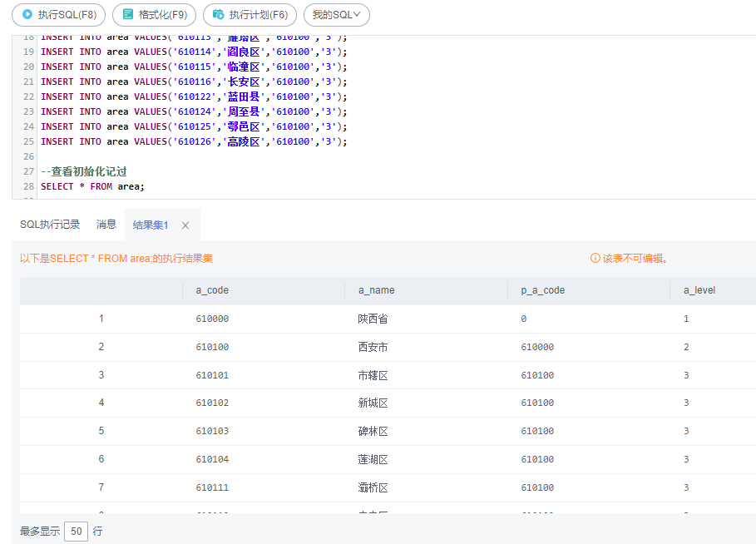
Task: Open the 消息 tab
Action: point(106,225)
